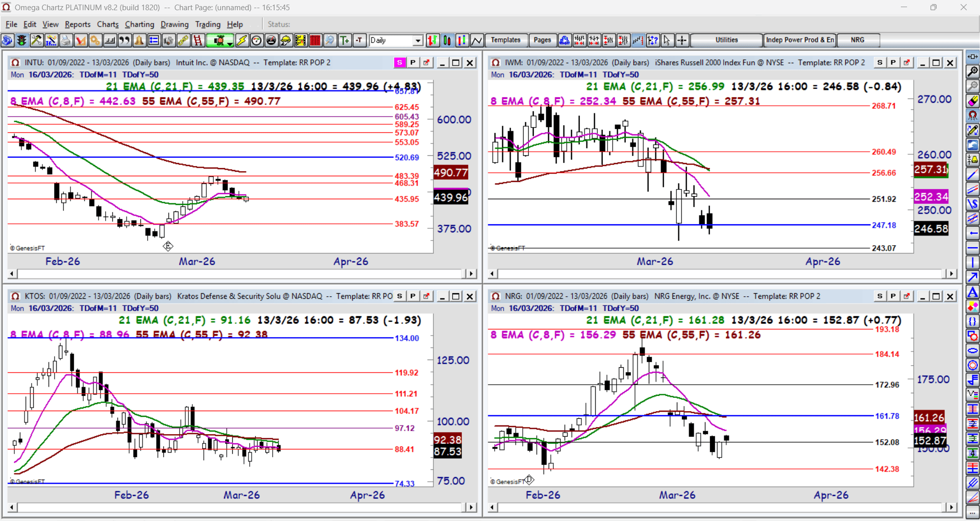Click the bell alerts toolbar icon
Image resolution: width=980 pixels, height=521 pixels.
[x=139, y=40]
